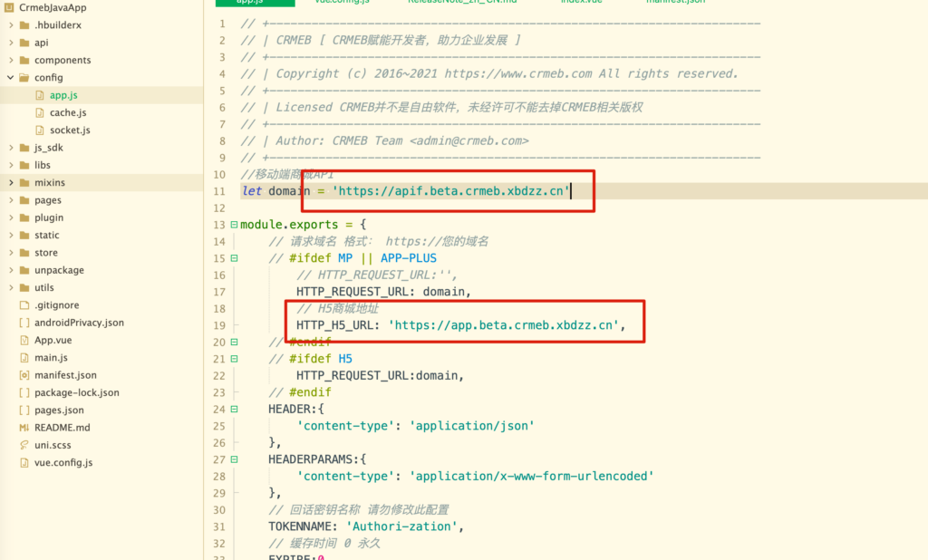
Task: Click the README.md markdown icon
Action: 24,428
